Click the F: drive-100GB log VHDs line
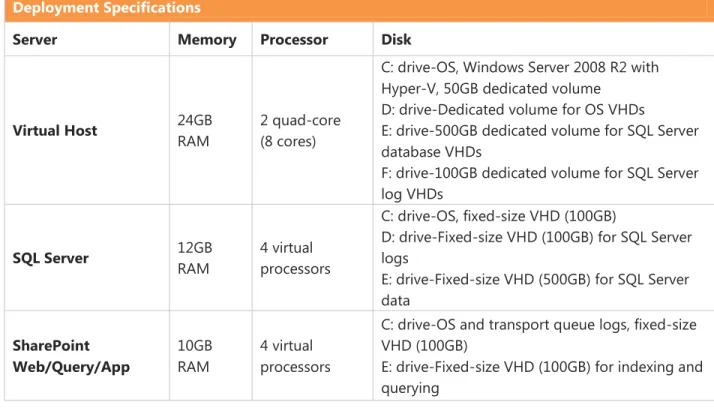Screen dimensions: 714x408 click(540, 184)
